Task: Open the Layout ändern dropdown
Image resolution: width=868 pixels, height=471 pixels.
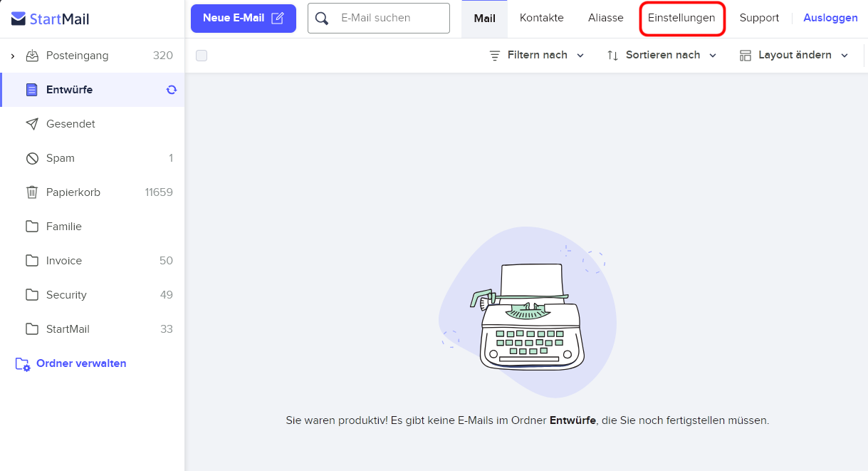Action: 795,56
